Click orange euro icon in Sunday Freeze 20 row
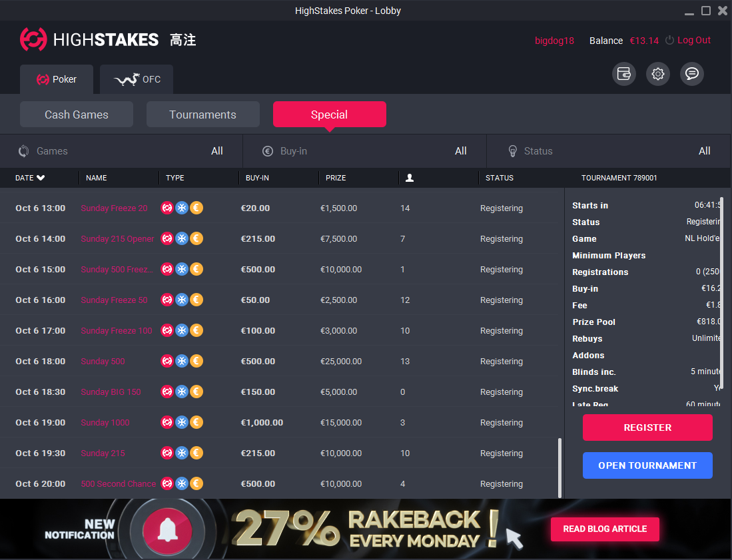Screen dimensions: 732x560 196,208
